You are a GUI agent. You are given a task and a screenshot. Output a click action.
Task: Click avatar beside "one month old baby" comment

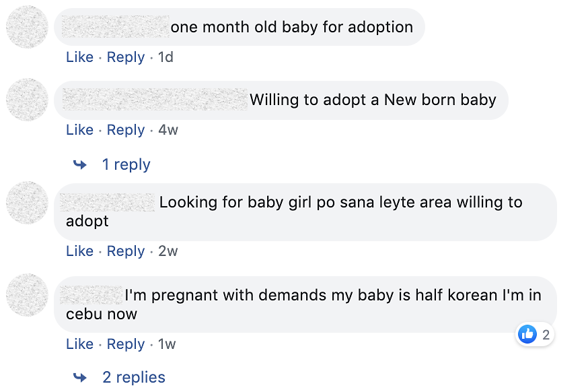click(x=27, y=27)
